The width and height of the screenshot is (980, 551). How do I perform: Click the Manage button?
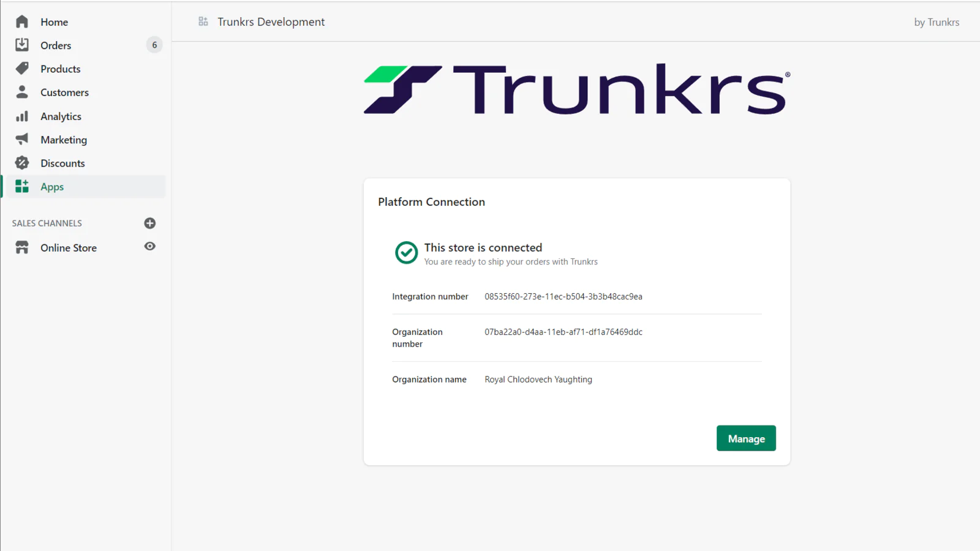(746, 438)
